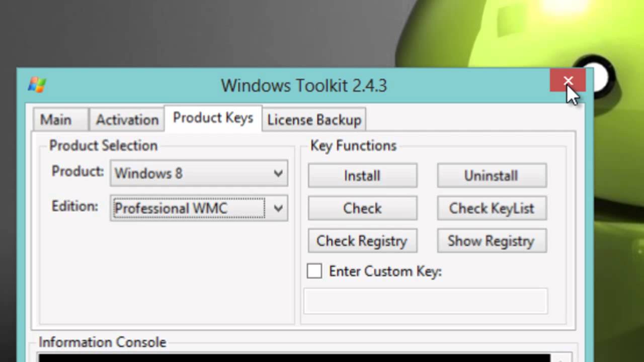Close the Windows Toolkit window
The width and height of the screenshot is (644, 362).
tap(568, 81)
